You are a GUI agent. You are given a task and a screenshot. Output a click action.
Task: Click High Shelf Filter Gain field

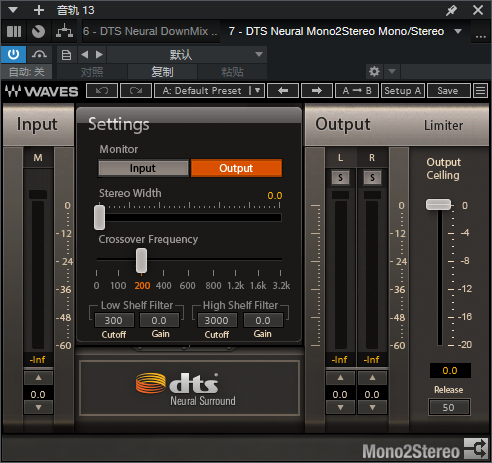[x=263, y=320]
